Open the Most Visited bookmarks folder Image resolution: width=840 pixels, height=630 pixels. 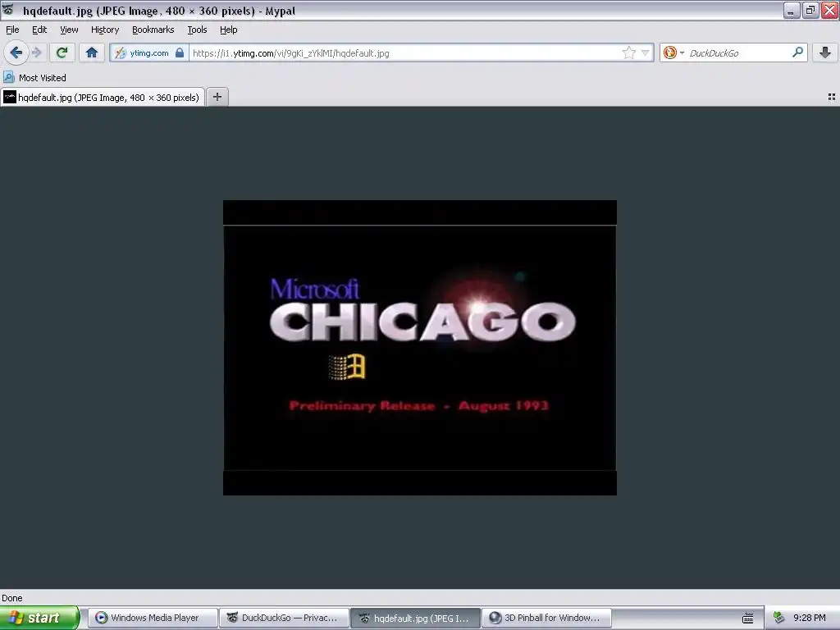[x=34, y=78]
